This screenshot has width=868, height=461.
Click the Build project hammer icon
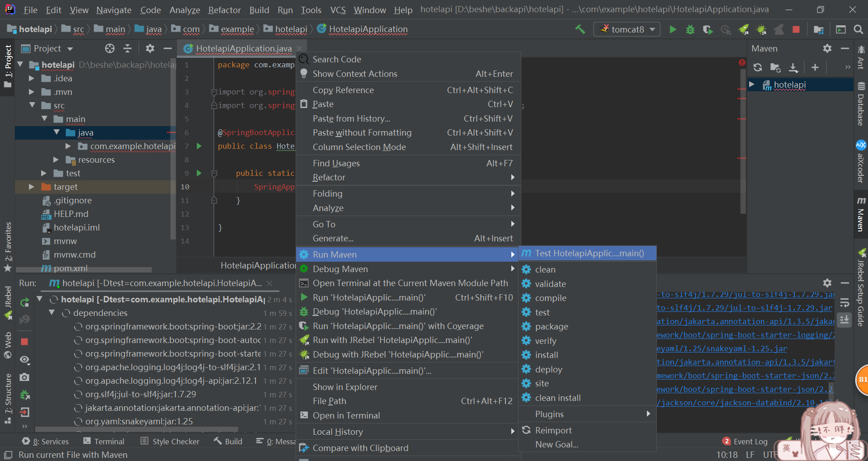coord(580,29)
